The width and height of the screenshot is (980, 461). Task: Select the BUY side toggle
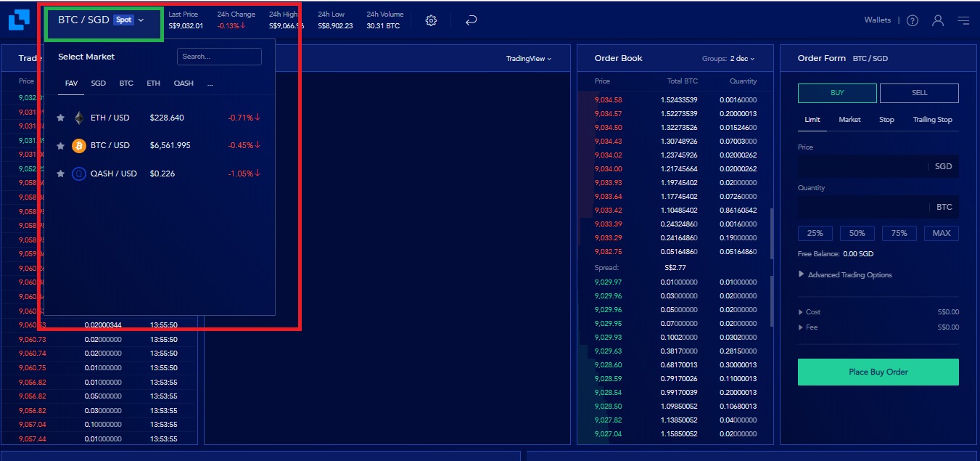click(837, 93)
